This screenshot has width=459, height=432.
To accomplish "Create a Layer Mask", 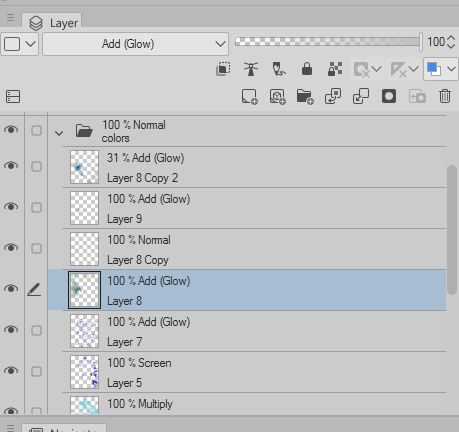I will point(389,96).
